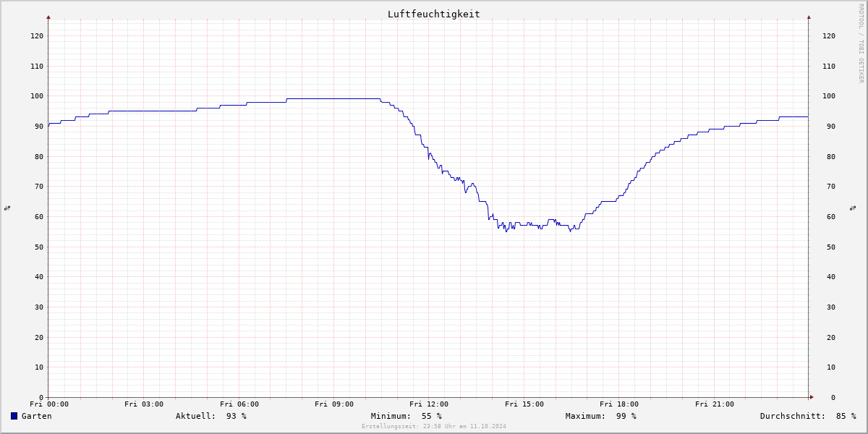
Task: Click the 50 label on the right axis
Action: [x=831, y=247]
